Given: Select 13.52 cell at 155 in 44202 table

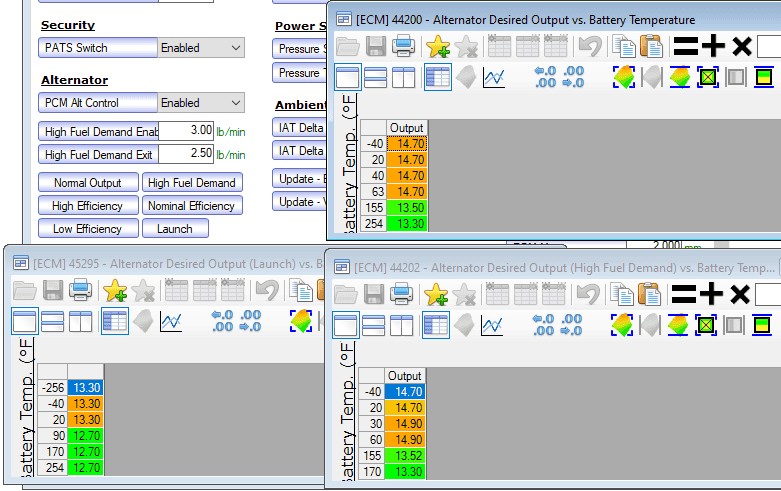Looking at the screenshot, I should coord(405,456).
